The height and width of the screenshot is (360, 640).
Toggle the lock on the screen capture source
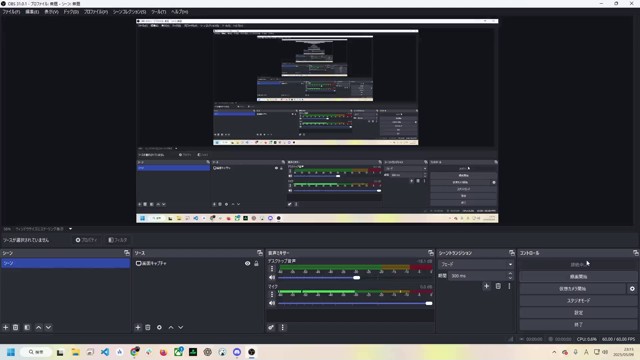[256, 264]
